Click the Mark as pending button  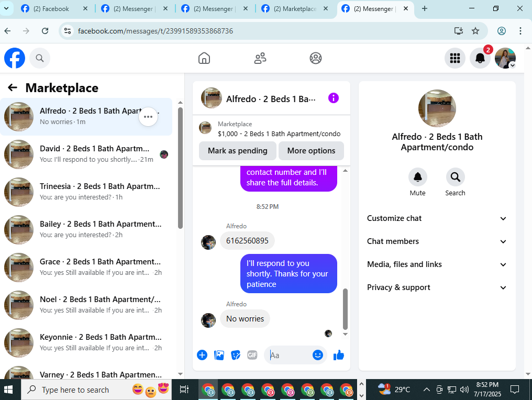click(x=238, y=151)
